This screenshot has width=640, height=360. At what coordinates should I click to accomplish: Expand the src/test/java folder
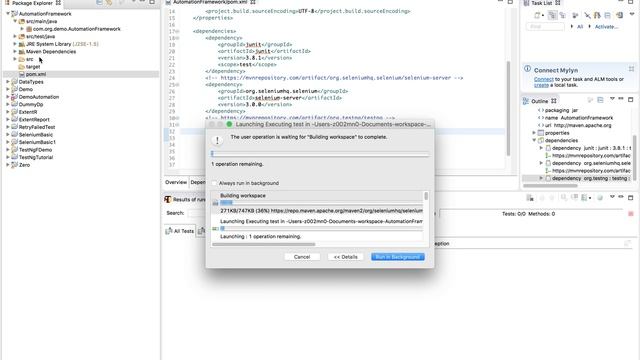click(x=15, y=36)
